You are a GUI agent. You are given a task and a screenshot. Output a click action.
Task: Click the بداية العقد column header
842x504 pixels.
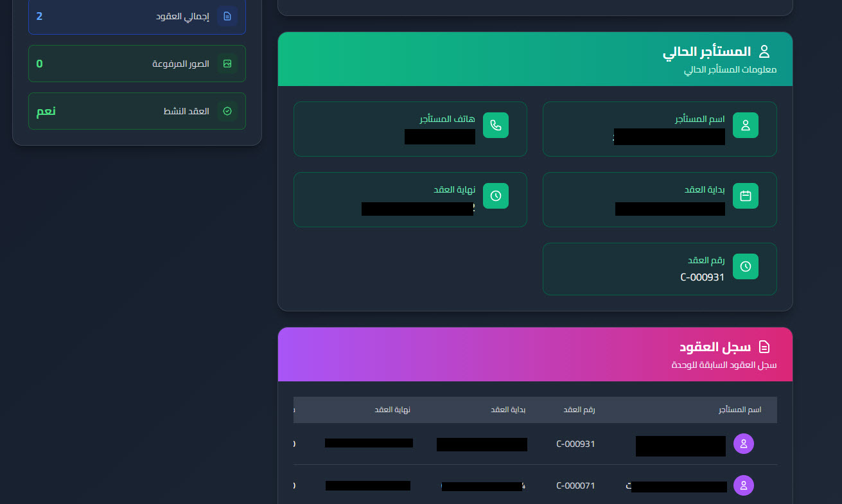click(x=509, y=410)
